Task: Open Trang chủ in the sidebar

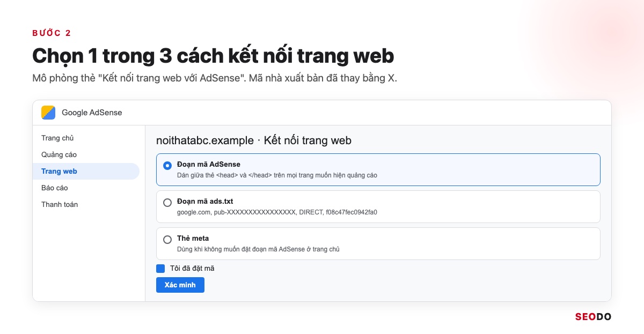Action: point(57,138)
